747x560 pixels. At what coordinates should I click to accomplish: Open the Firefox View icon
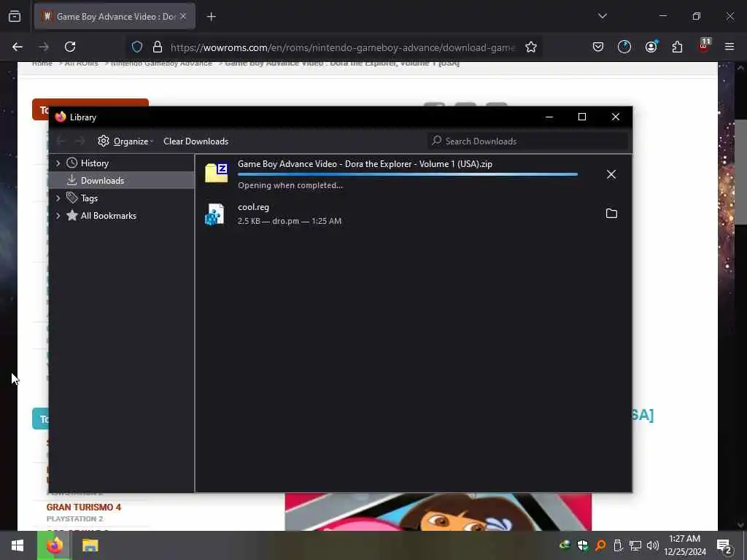15,17
